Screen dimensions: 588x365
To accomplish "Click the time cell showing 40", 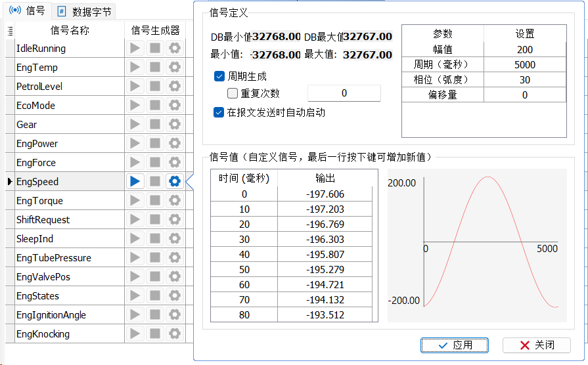I will click(x=244, y=255).
